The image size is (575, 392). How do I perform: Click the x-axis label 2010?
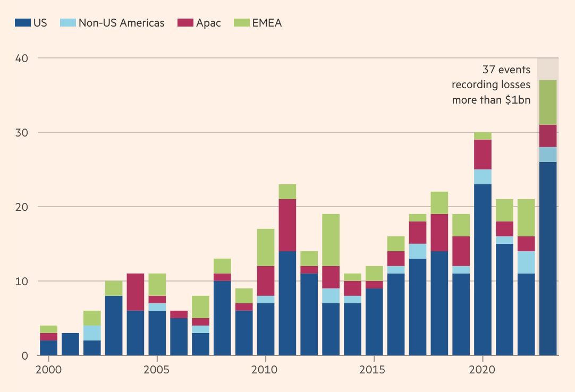pos(265,370)
